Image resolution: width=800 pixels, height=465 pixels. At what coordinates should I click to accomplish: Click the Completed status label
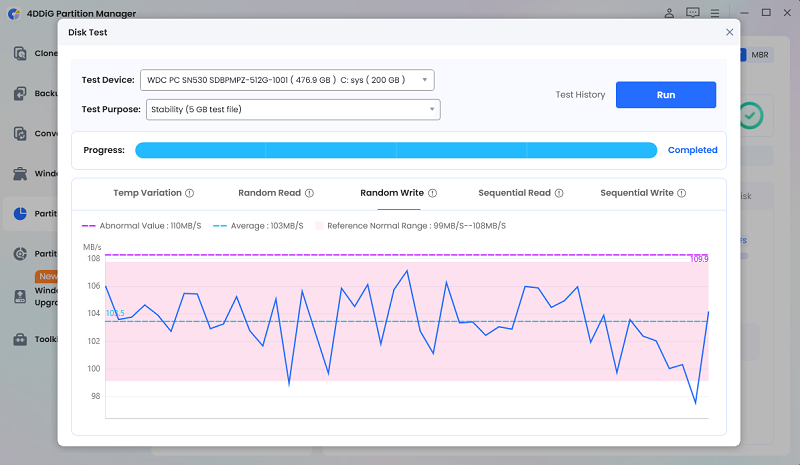692,150
